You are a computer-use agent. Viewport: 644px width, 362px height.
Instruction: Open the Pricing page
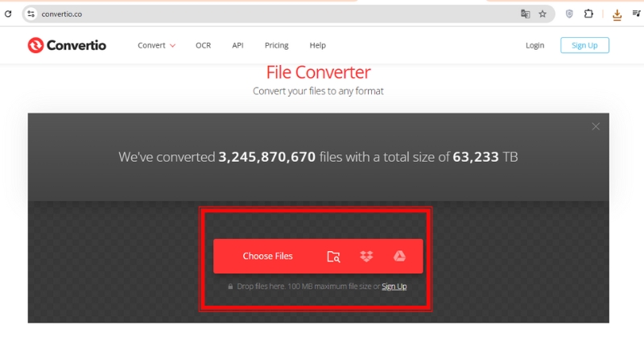point(276,45)
